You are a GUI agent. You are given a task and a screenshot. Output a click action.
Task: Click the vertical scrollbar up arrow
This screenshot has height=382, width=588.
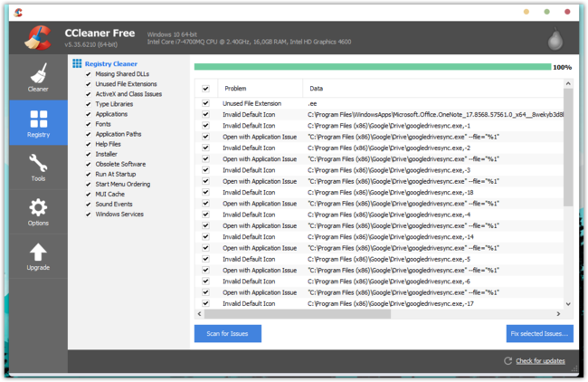pos(568,83)
